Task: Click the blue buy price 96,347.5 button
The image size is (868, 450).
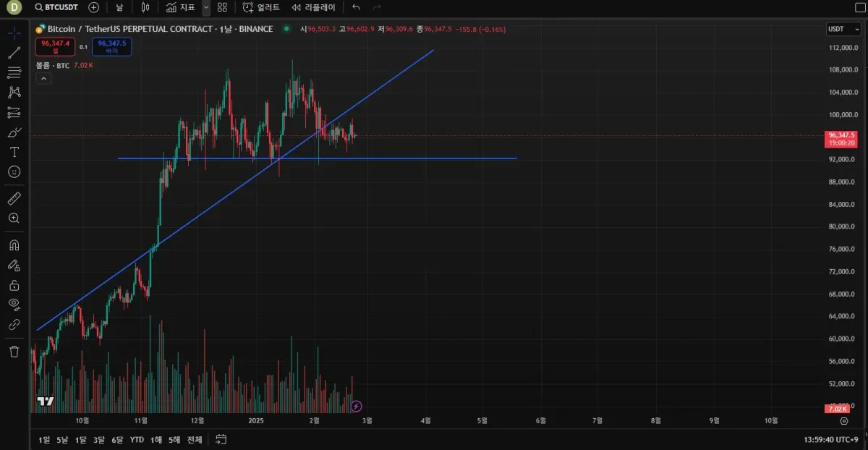Action: [x=112, y=46]
